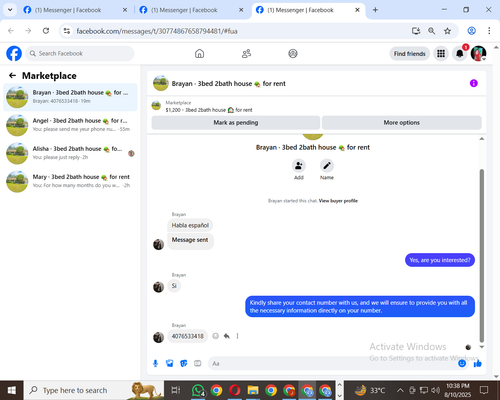Image resolution: width=500 pixels, height=400 pixels.
Task: Open the Mary conversation in the list
Action: coord(70,181)
